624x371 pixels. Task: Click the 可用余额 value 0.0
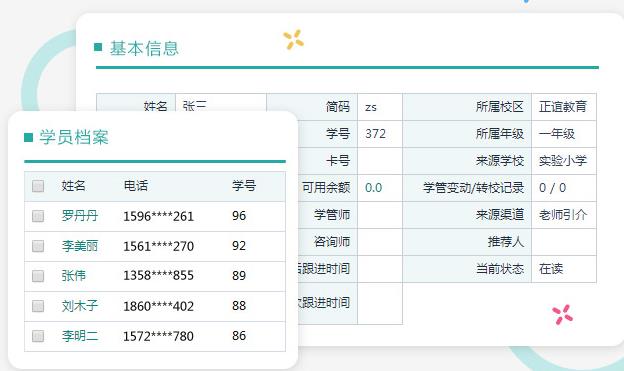tap(373, 187)
